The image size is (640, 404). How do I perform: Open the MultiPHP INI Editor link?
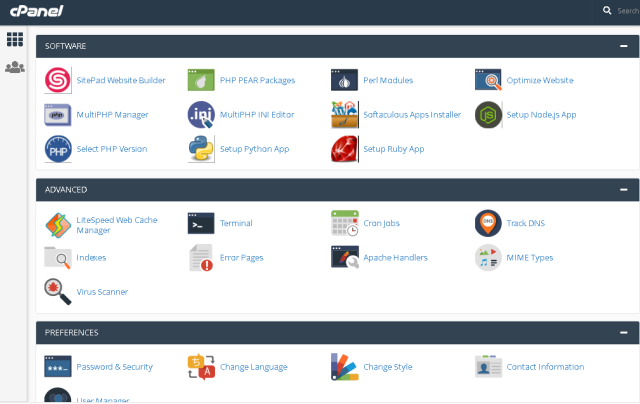click(x=256, y=115)
